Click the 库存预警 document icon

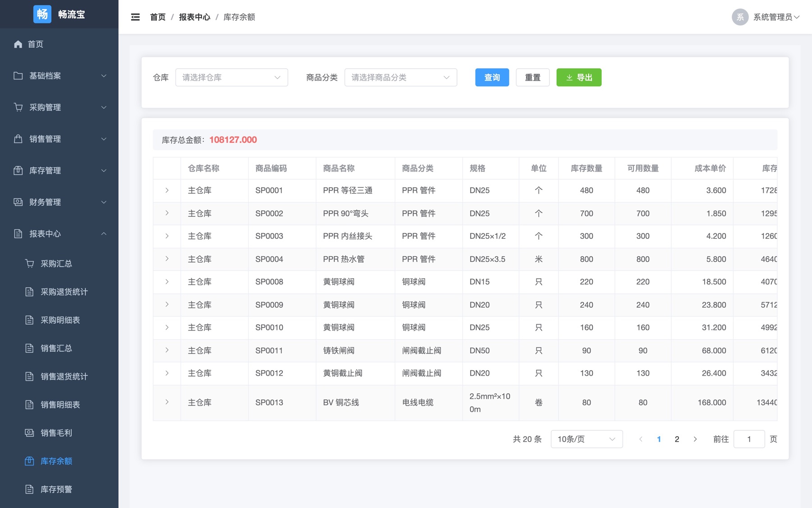tap(29, 489)
